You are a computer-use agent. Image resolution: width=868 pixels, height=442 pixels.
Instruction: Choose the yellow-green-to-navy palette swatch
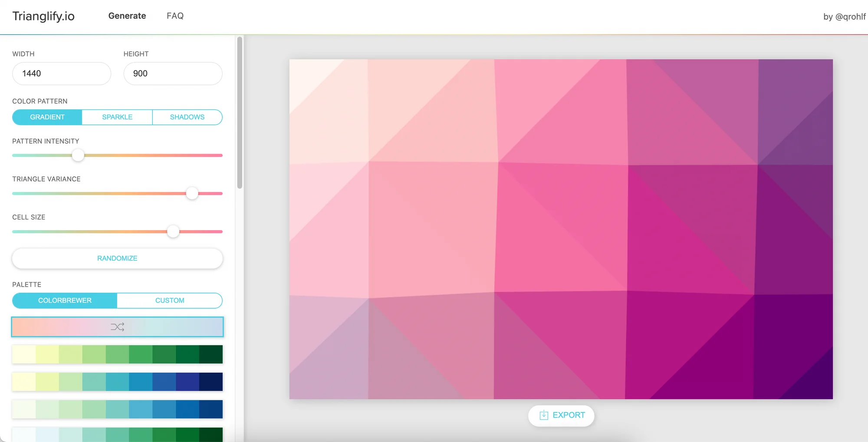(117, 382)
